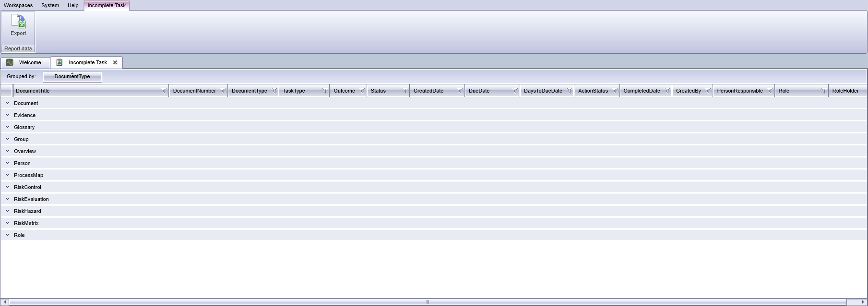Screen dimensions: 868x306
Task: Expand the Evidence group row
Action: [7, 115]
